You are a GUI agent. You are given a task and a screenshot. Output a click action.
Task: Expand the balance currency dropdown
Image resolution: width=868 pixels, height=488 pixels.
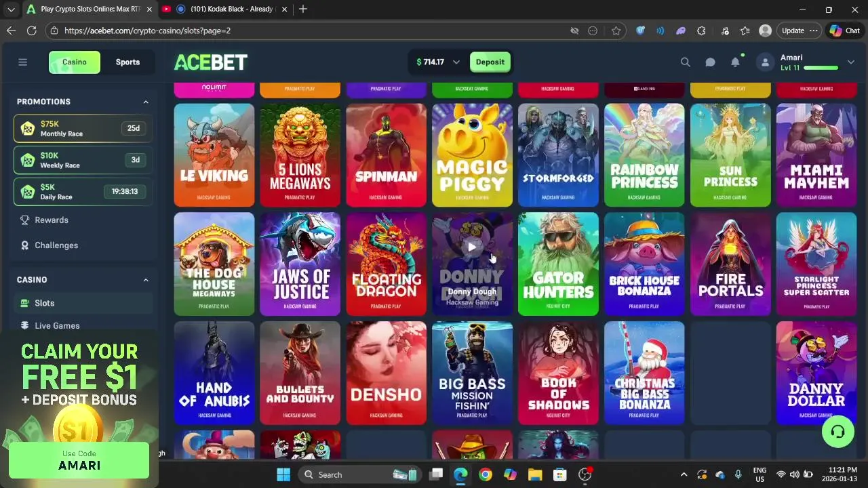click(x=456, y=62)
